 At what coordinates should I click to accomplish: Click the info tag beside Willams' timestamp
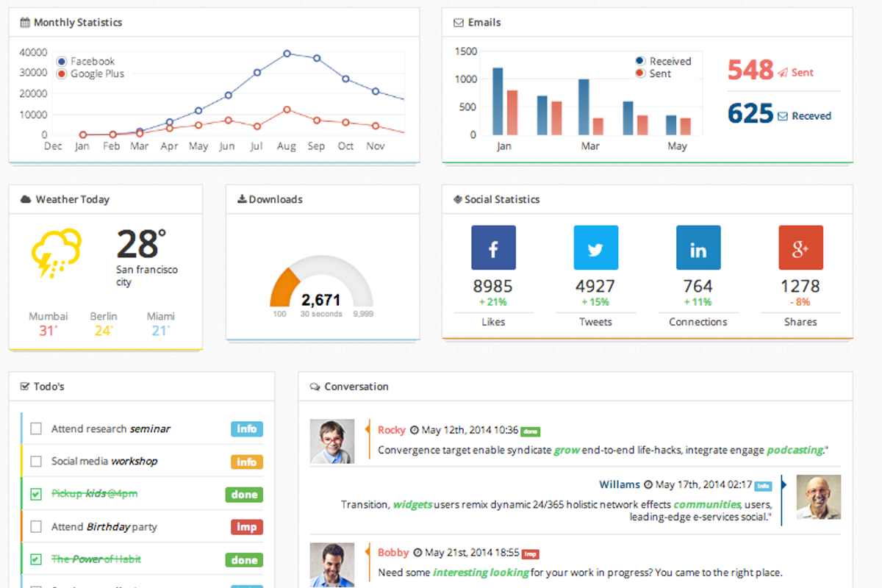tap(764, 486)
